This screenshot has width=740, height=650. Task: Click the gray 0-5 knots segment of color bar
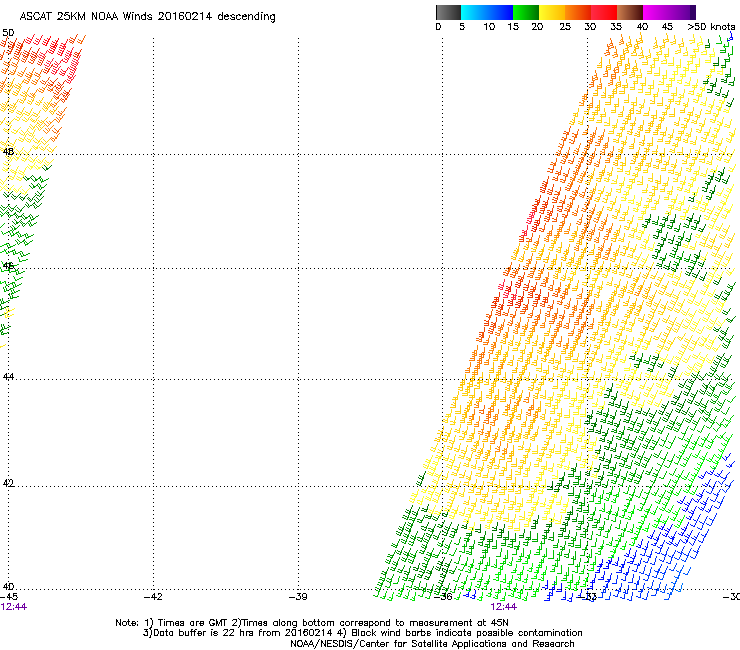point(448,12)
